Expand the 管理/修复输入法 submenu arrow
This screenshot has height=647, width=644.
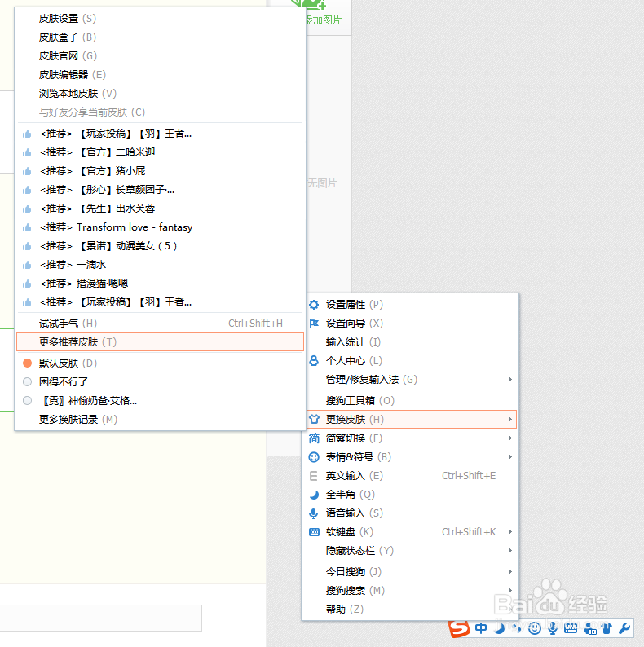click(510, 379)
